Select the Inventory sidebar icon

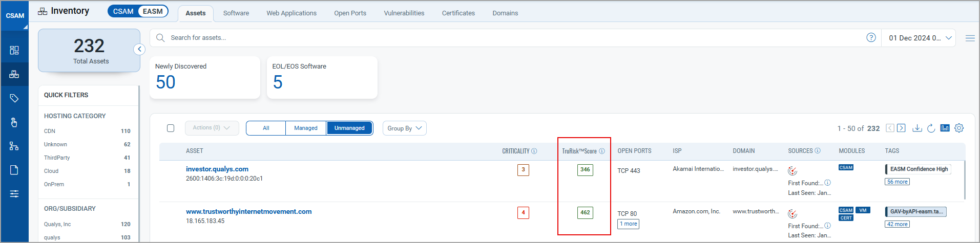point(14,74)
